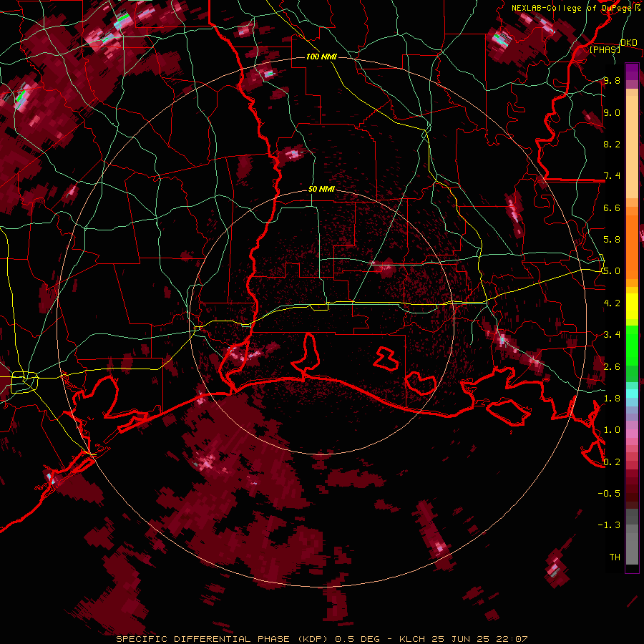
Task: Click the 2.6 scale value
Action: [612, 367]
